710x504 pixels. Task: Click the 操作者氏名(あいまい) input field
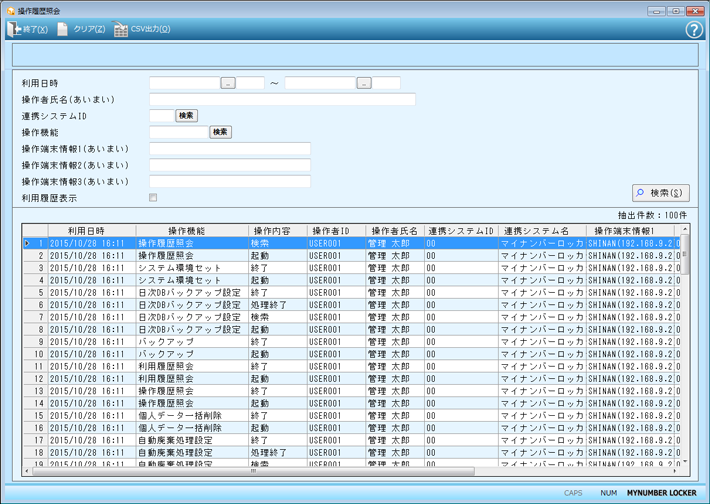coord(282,100)
